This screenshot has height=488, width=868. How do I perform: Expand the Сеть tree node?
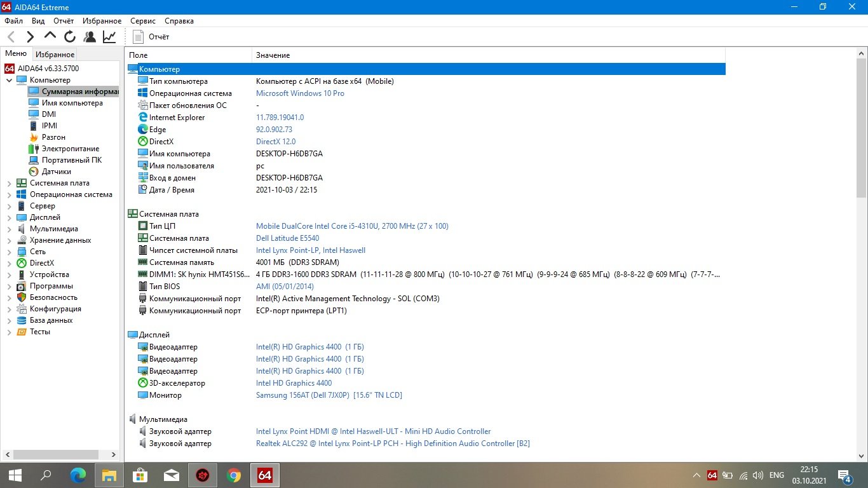(9, 252)
